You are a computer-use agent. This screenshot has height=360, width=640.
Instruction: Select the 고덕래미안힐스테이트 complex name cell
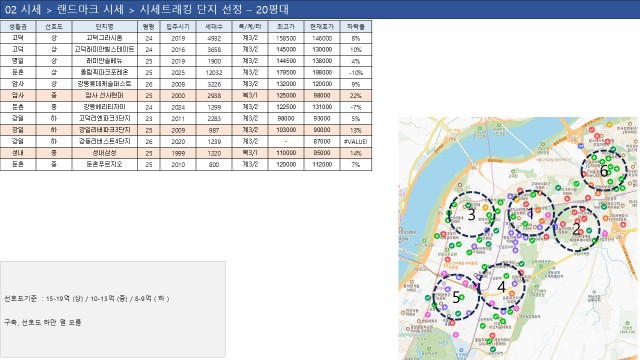(104, 49)
